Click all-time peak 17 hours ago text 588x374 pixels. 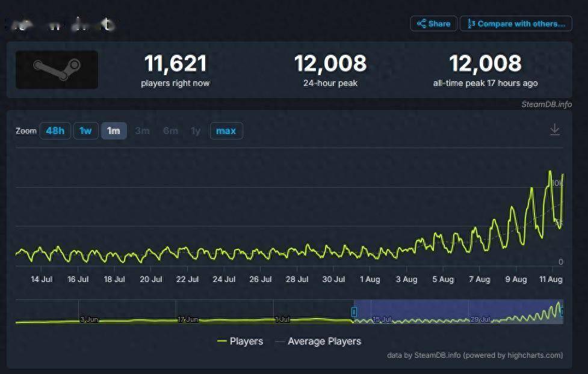tap(485, 83)
